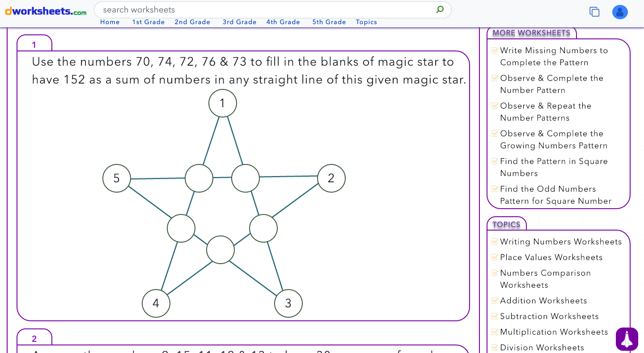Image resolution: width=644 pixels, height=353 pixels.
Task: Expand the Topics navigation dropdown
Action: click(x=366, y=22)
